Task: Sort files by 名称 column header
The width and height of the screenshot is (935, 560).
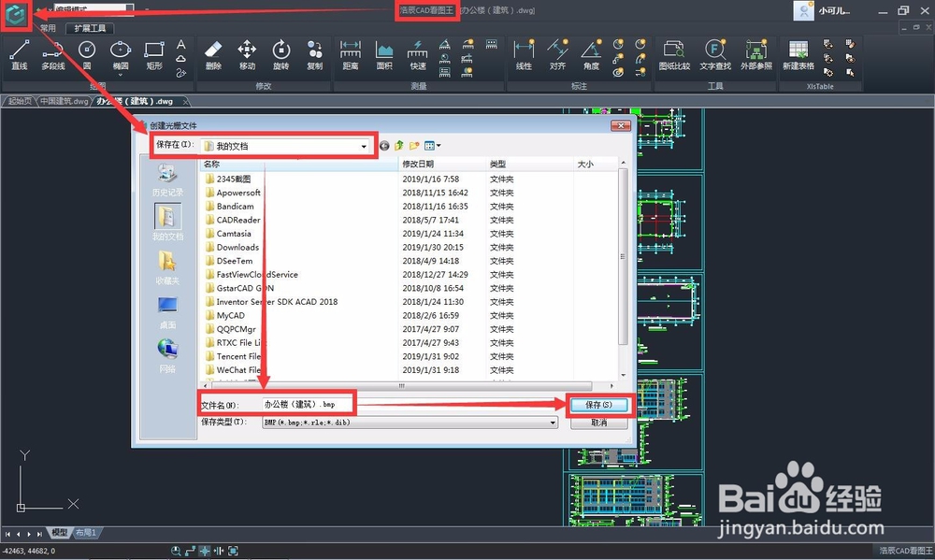Action: [299, 164]
